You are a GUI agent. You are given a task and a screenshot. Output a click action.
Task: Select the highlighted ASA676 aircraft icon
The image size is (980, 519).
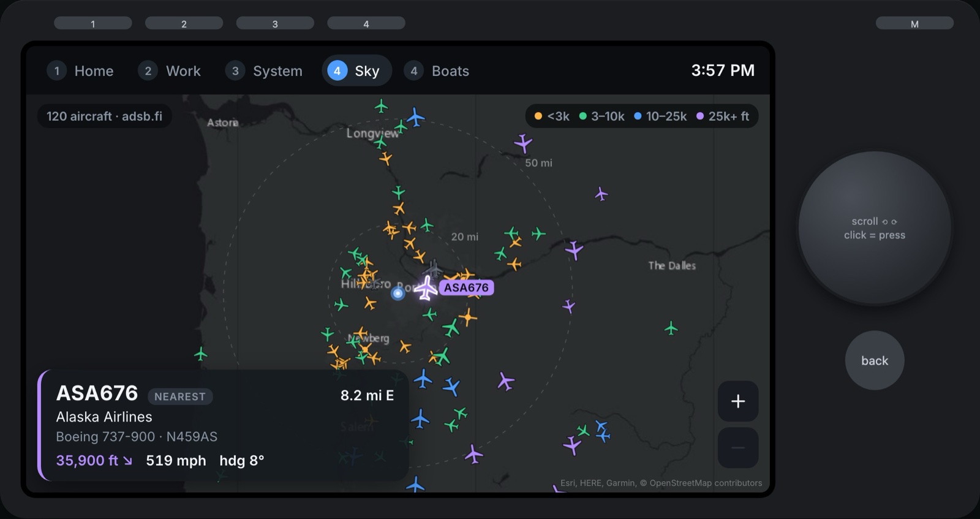[426, 288]
